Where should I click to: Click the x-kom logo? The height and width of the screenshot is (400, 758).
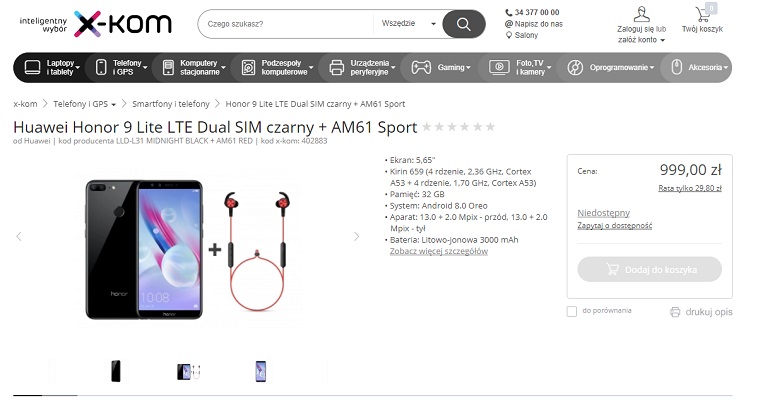point(123,24)
